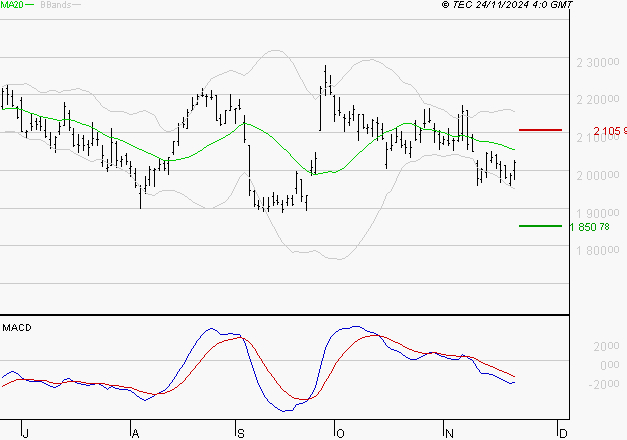
Task: Click the MACD 000 axis label
Action: point(609,365)
